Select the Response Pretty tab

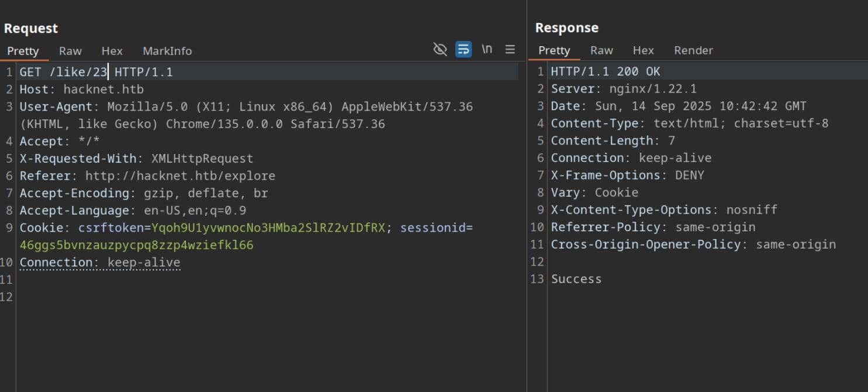pos(554,50)
